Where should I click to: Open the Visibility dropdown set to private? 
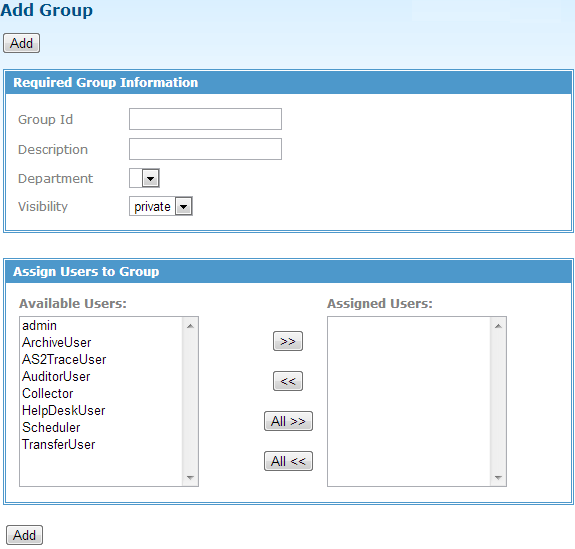click(161, 206)
